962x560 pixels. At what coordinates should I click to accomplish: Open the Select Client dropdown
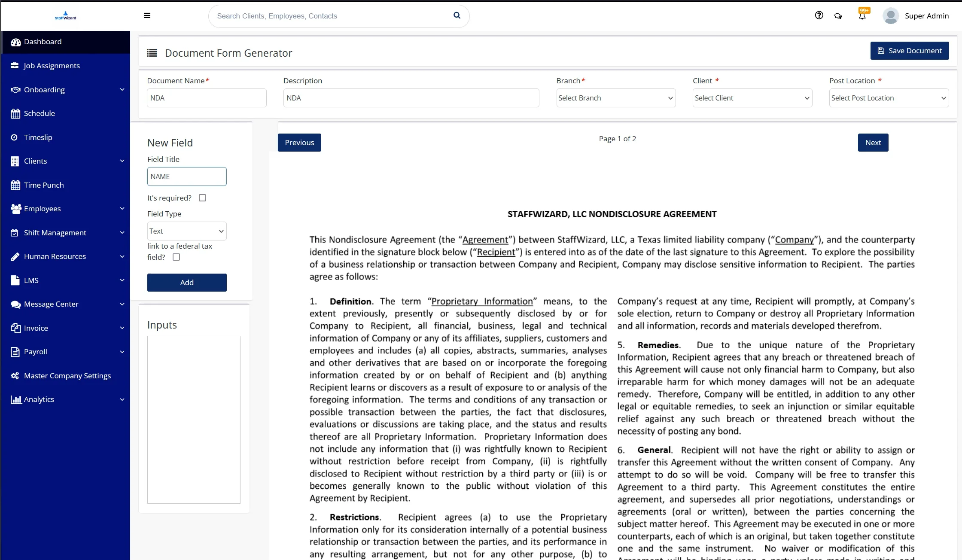point(752,98)
